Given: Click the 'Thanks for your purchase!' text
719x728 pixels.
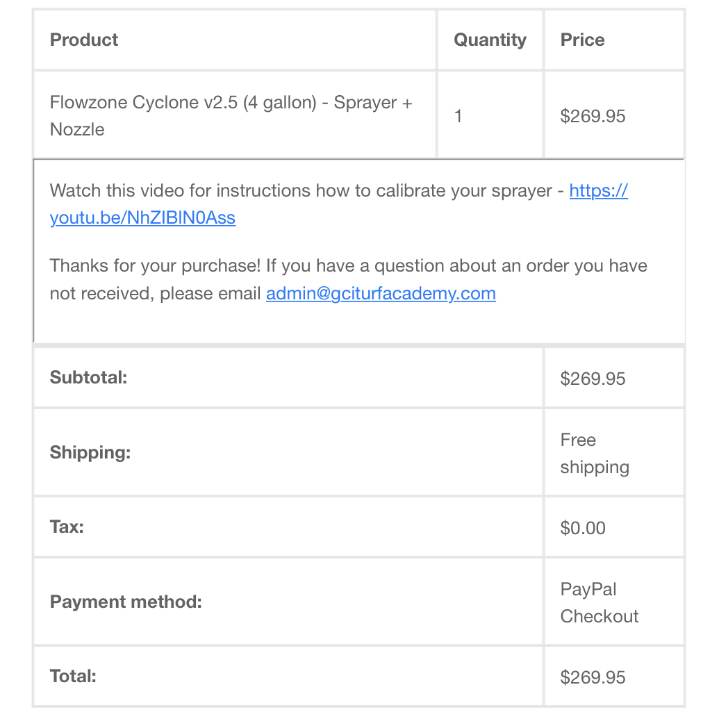Looking at the screenshot, I should point(154,266).
